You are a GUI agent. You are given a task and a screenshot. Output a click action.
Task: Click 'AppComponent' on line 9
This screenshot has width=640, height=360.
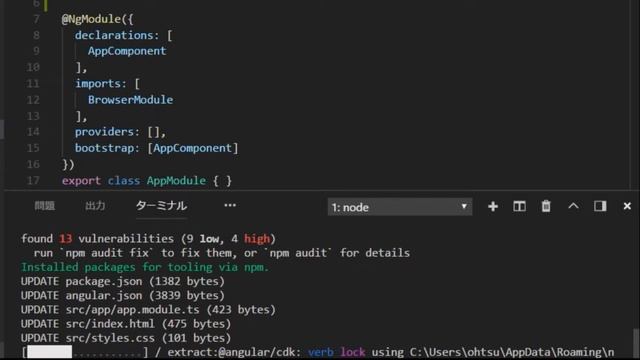tap(127, 51)
